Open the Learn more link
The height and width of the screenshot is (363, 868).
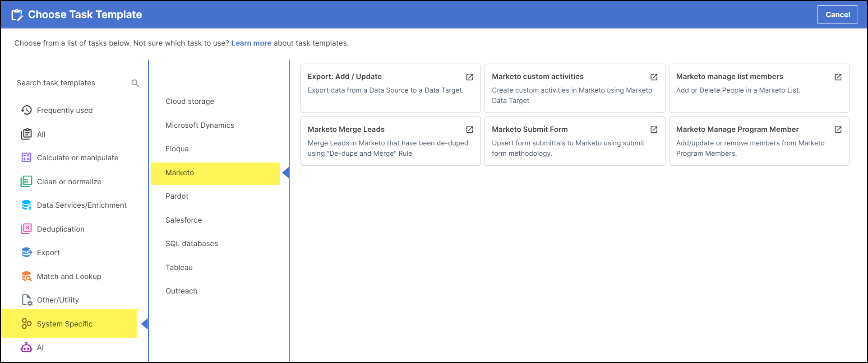point(251,43)
